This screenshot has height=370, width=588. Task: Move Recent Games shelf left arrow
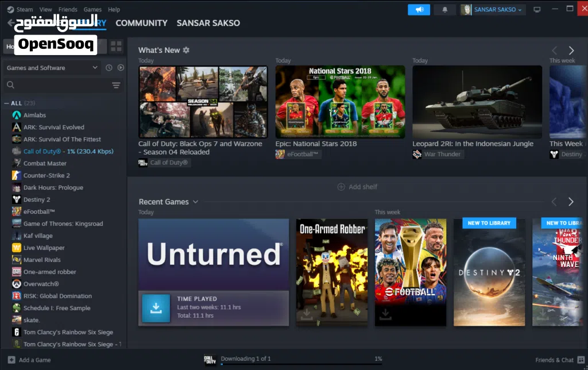(x=554, y=202)
